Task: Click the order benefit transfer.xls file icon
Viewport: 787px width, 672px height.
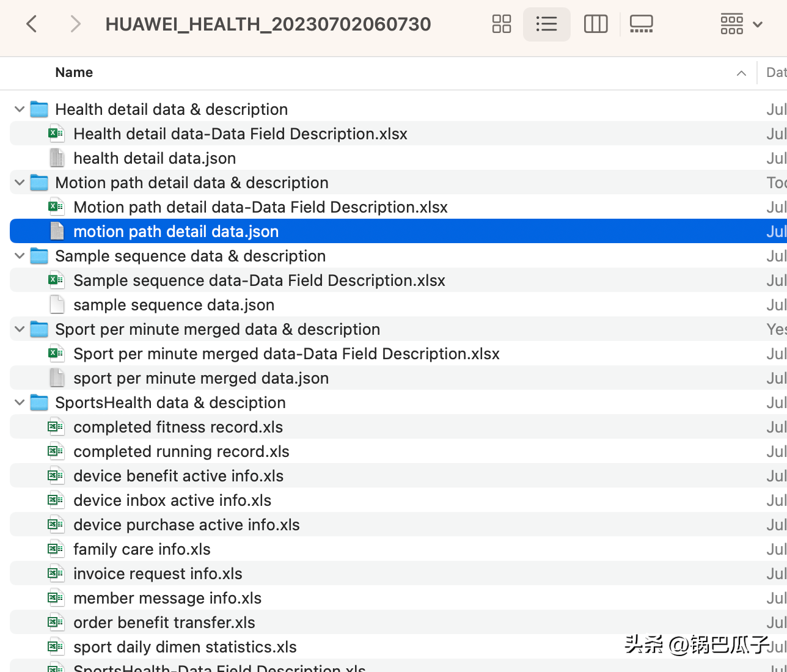Action: click(x=56, y=623)
